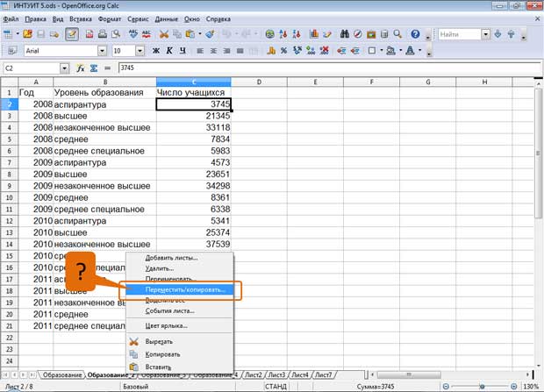Choose События листа context menu entry
This screenshot has height=392, width=544.
point(179,310)
